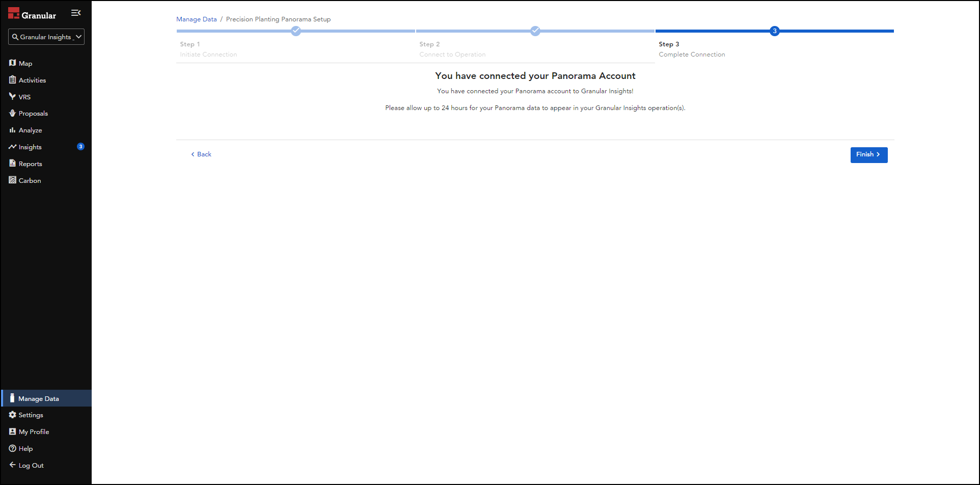The height and width of the screenshot is (485, 980).
Task: Click the Granular logo icon
Action: [x=14, y=13]
